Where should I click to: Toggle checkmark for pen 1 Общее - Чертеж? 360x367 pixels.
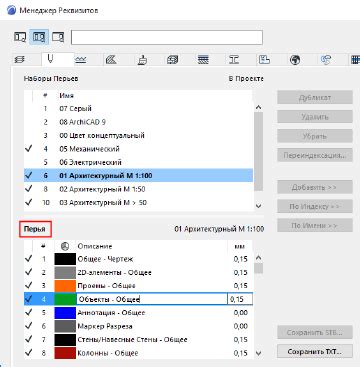coord(29,259)
